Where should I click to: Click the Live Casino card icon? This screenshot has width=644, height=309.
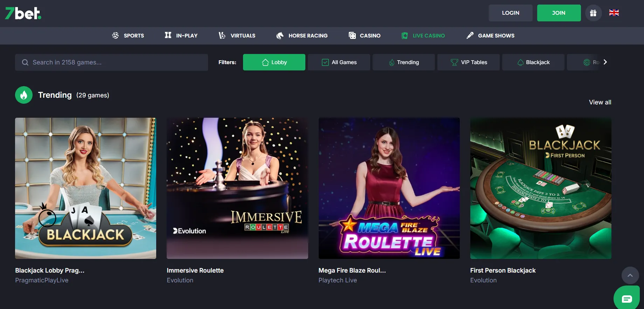click(405, 35)
